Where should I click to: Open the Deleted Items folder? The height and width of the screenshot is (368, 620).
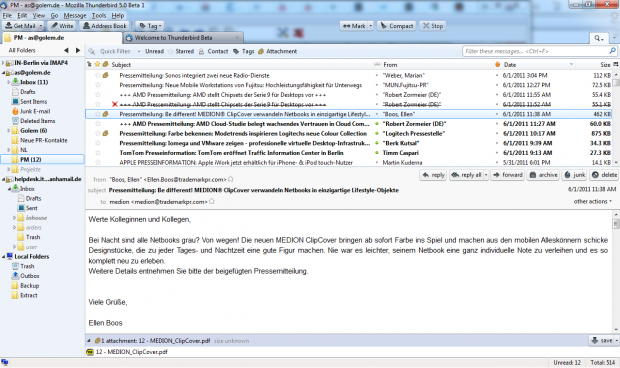[38, 121]
